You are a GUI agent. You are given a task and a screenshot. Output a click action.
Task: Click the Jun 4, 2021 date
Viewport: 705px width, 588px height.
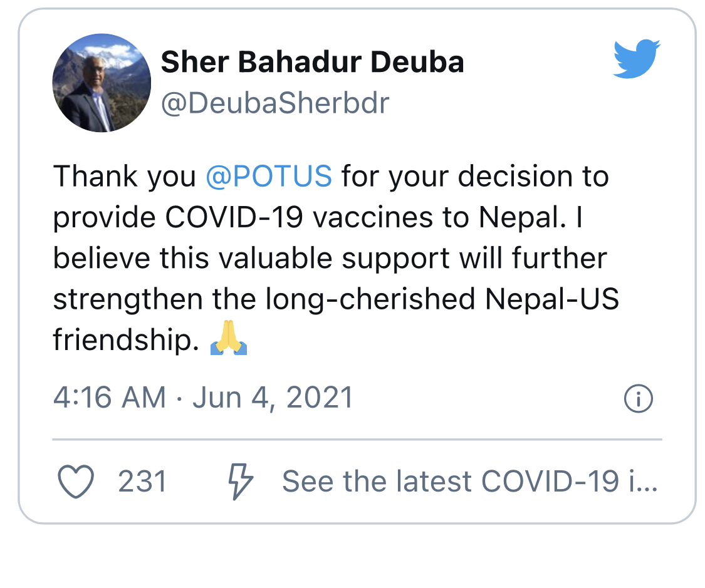[273, 398]
